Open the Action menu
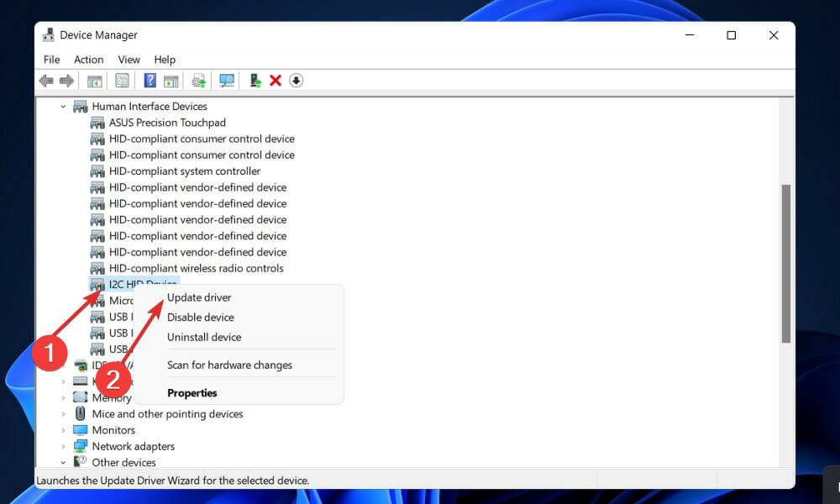This screenshot has width=840, height=504. click(x=88, y=60)
